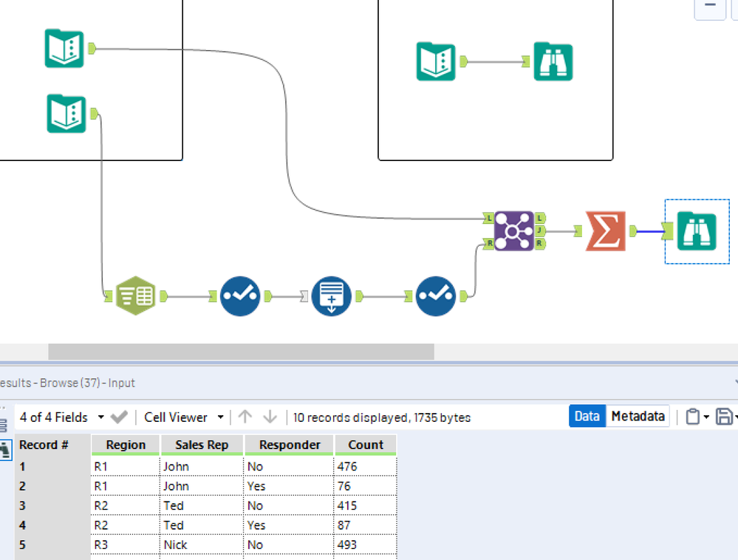Select the first blue Select tool
Screen dimensions: 738x560
click(x=240, y=296)
